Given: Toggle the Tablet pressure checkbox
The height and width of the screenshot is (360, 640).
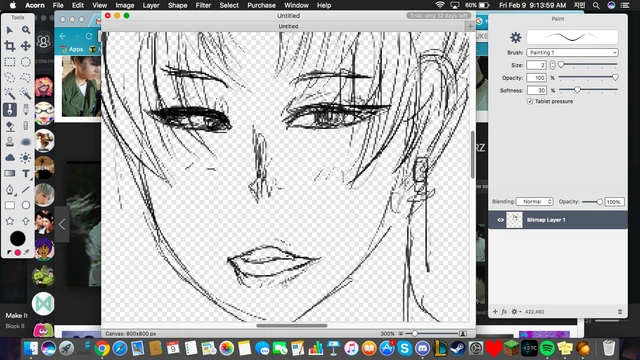Looking at the screenshot, I should point(530,101).
